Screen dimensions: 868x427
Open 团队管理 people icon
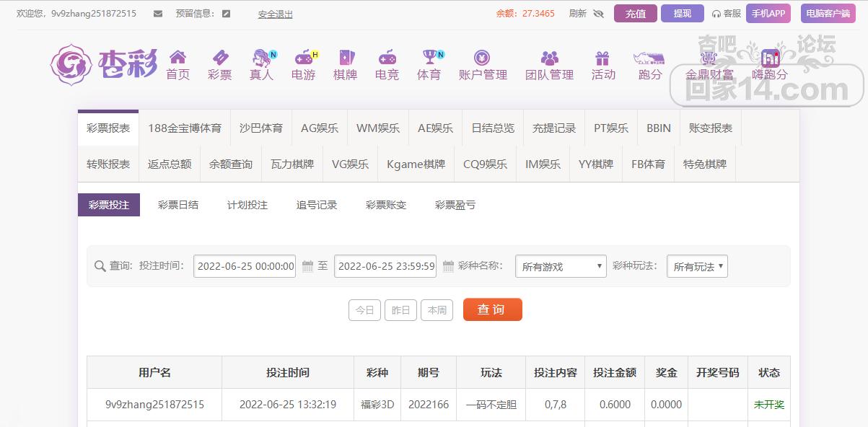pyautogui.click(x=550, y=57)
